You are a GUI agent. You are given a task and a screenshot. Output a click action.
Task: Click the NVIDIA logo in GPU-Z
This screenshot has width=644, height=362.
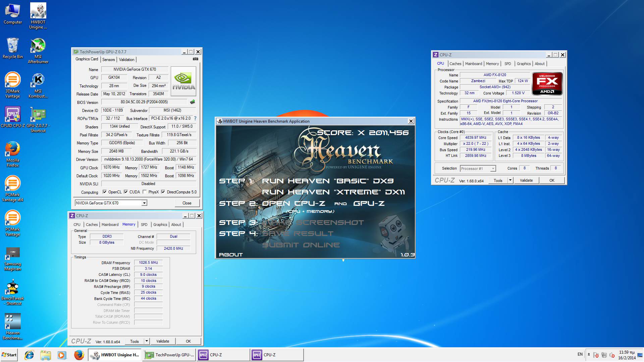coord(183,81)
